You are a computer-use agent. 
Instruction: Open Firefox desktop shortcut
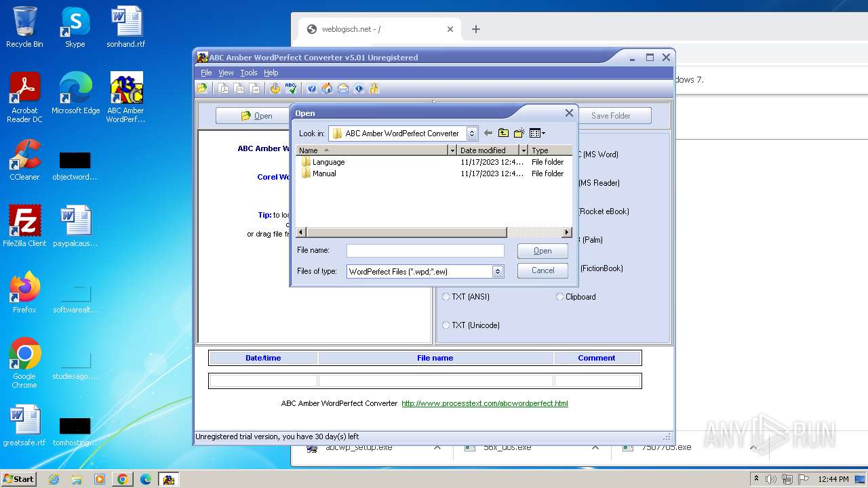(24, 293)
